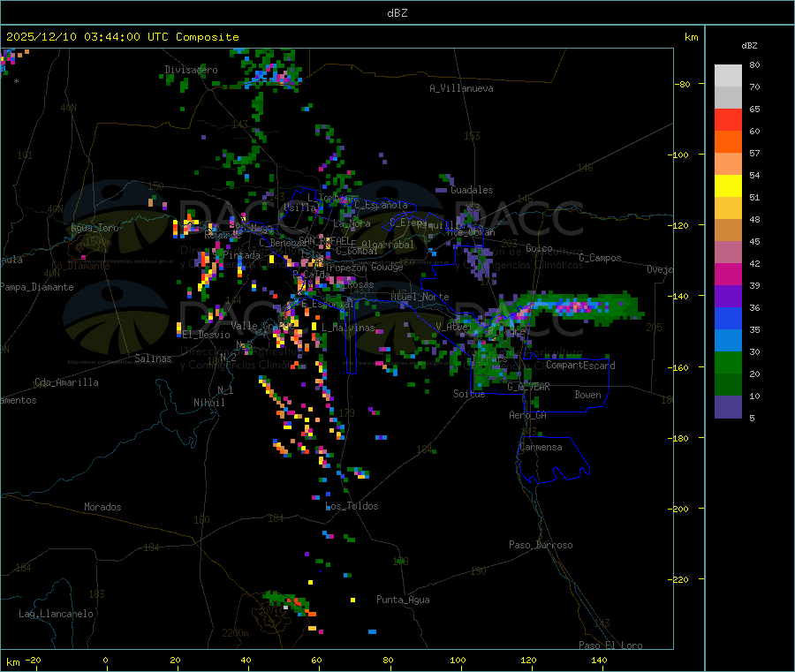
Task: Click the Agua_Toro map label
Action: coord(95,228)
